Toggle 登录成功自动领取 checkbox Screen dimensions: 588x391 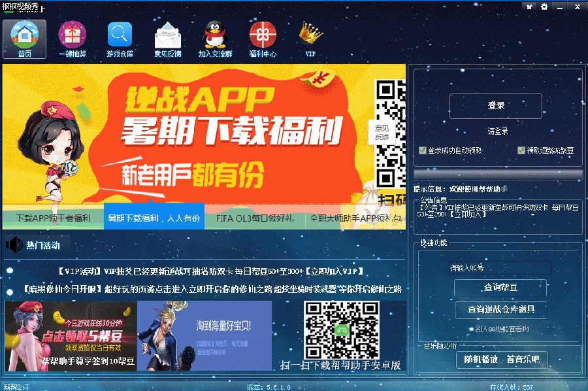point(423,150)
